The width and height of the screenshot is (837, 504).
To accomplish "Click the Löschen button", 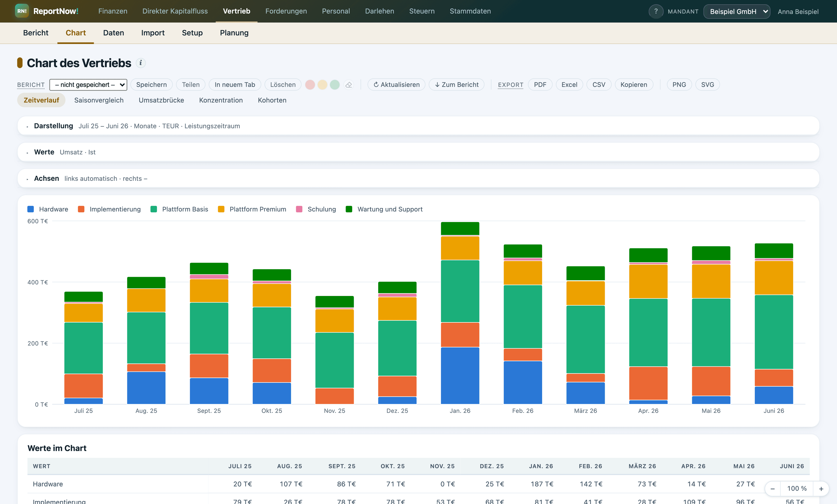I will point(283,85).
